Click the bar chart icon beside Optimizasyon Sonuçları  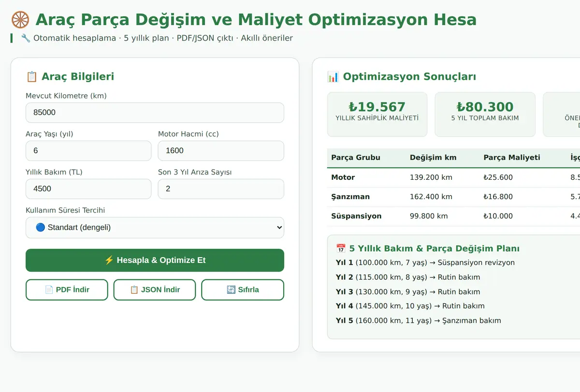tap(333, 76)
